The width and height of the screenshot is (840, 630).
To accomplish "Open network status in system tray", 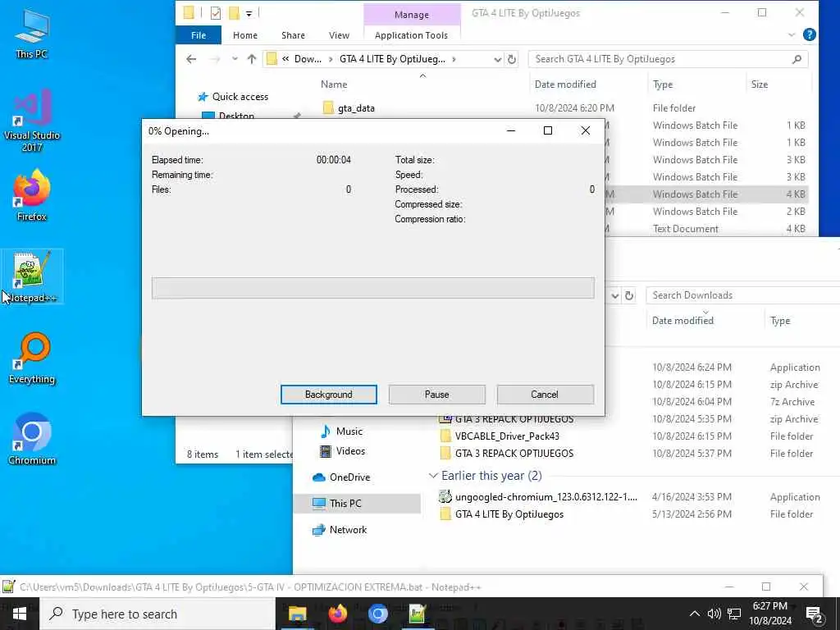I will tap(734, 614).
